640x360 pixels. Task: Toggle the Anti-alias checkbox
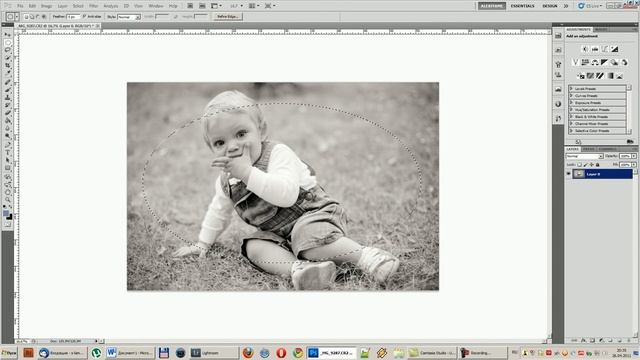click(84, 17)
